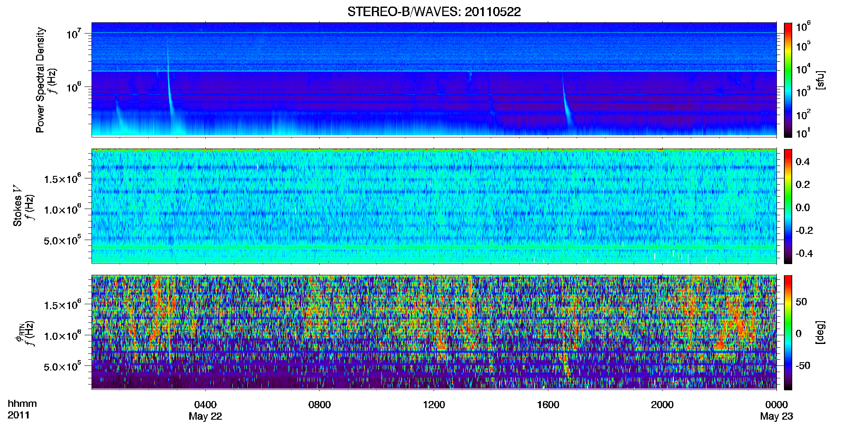Click the 2011 year label
The width and height of the screenshot is (868, 447).
(x=19, y=415)
